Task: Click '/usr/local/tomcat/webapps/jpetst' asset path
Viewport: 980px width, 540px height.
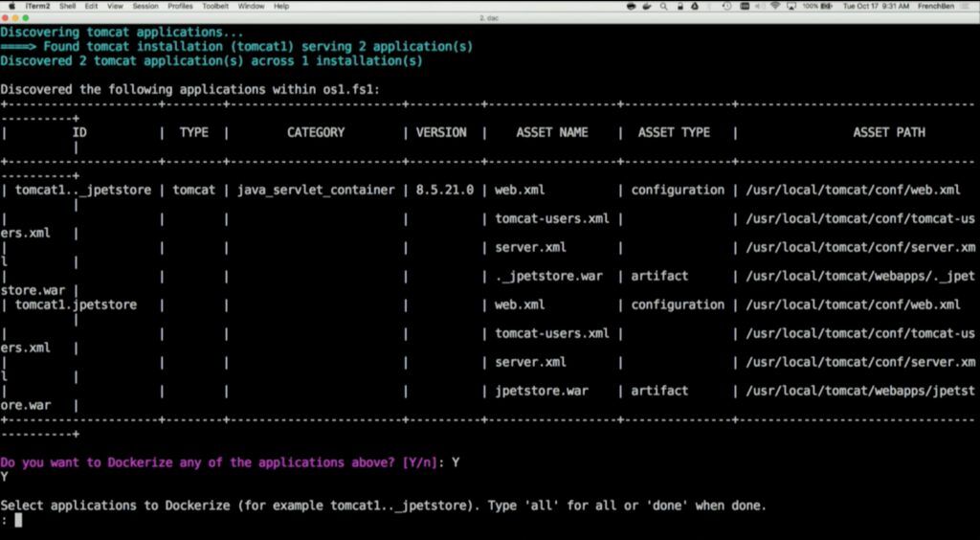Action: (x=860, y=392)
